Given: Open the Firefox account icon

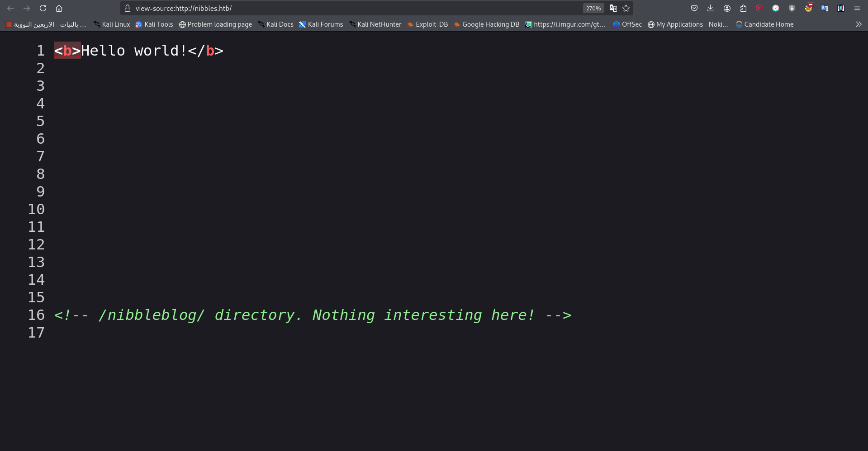Looking at the screenshot, I should [x=727, y=8].
